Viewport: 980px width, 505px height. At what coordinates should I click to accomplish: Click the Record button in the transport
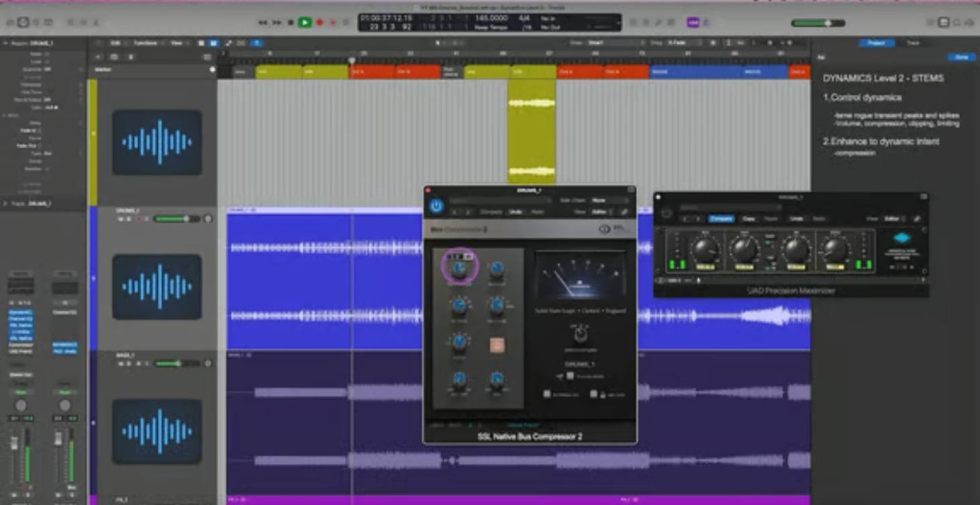(x=319, y=21)
